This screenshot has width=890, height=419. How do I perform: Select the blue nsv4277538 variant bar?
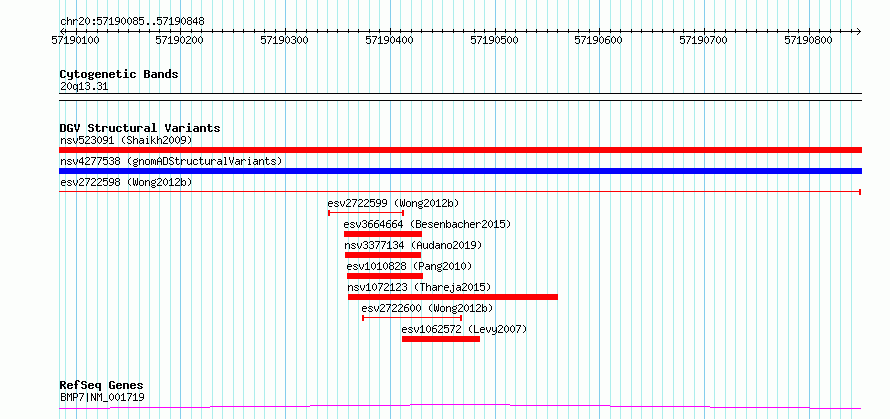pyautogui.click(x=460, y=171)
